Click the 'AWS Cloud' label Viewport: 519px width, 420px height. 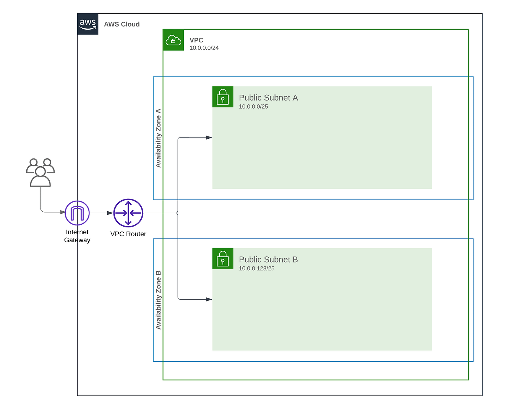pos(122,24)
